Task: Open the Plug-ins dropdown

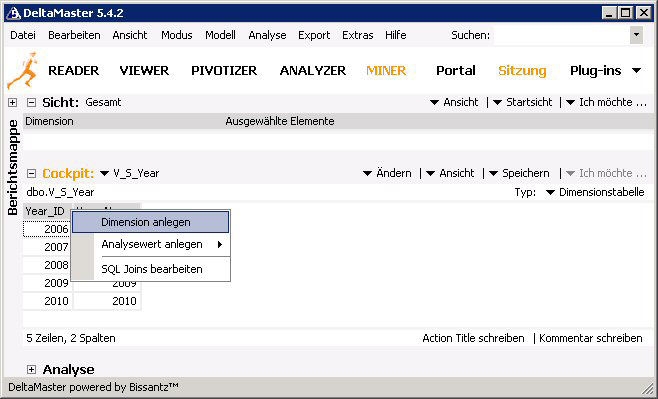Action: click(606, 71)
